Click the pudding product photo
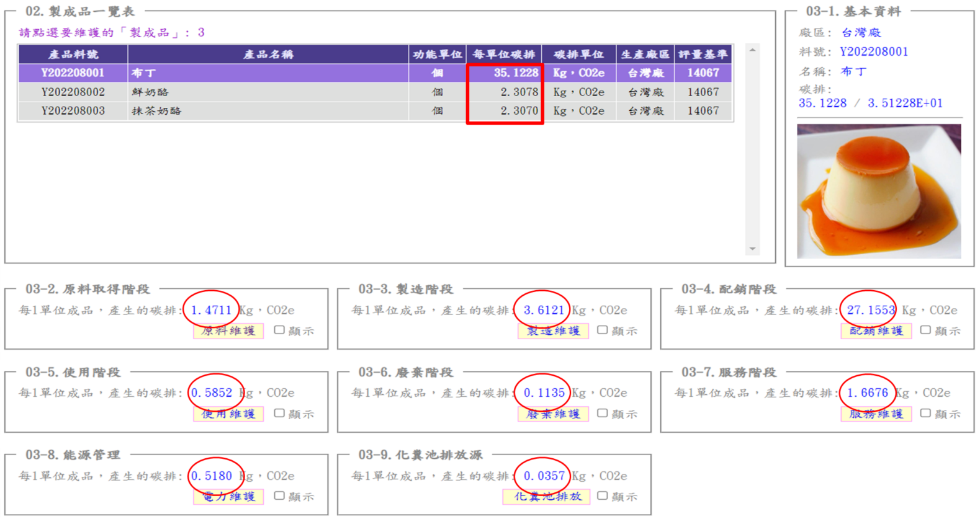Screen dimensions: 980x519 [879, 191]
